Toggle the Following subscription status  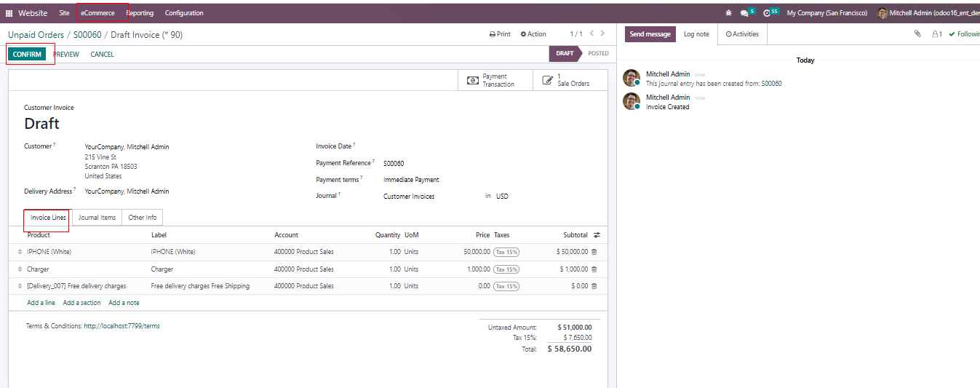[x=964, y=34]
